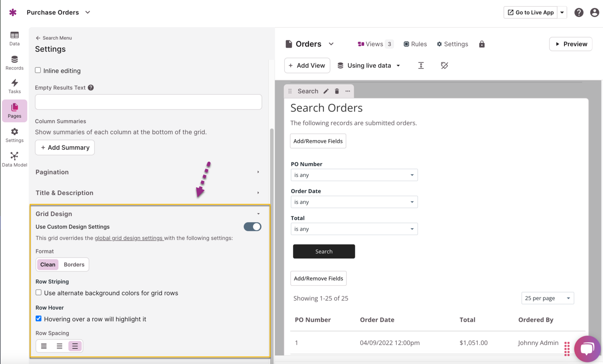Open the Data Model sidebar icon
The height and width of the screenshot is (364, 603).
click(14, 159)
